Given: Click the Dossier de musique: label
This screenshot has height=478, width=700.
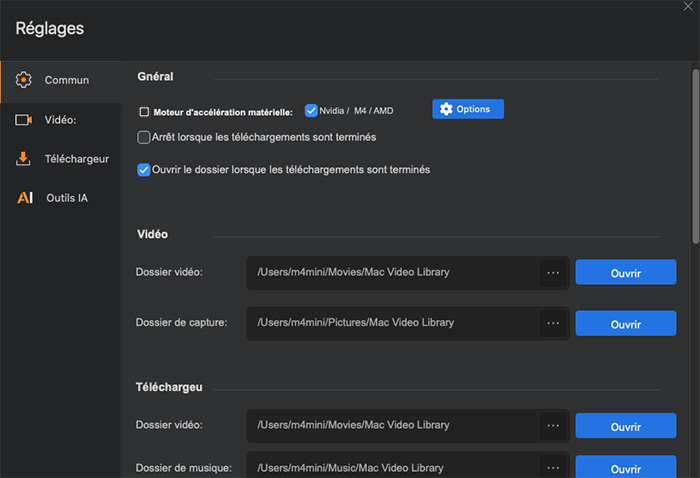Looking at the screenshot, I should 183,468.
